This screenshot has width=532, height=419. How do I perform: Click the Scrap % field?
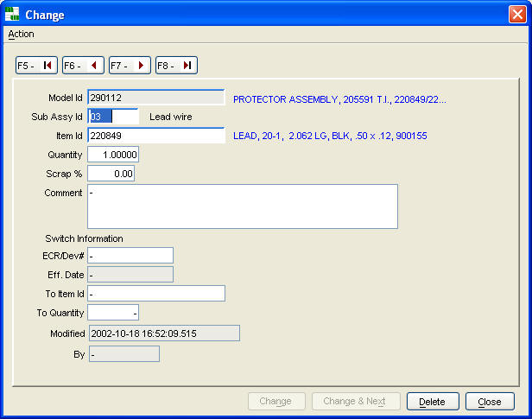[x=111, y=174]
